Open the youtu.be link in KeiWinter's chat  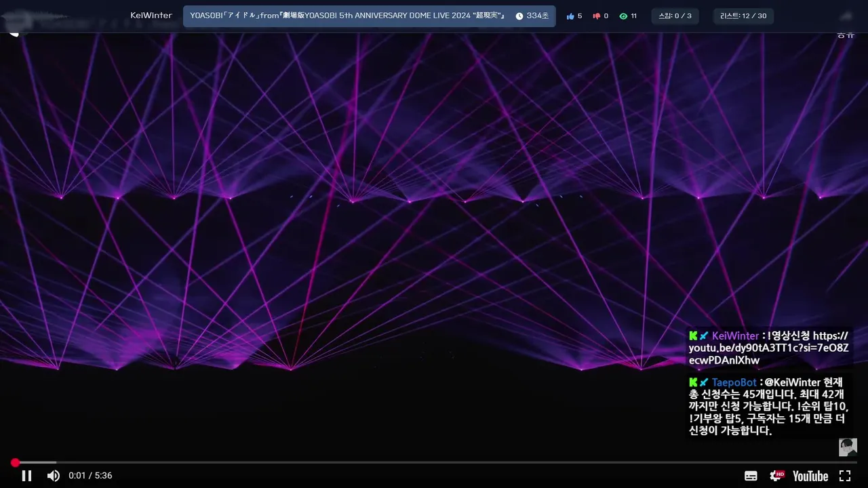(x=768, y=348)
